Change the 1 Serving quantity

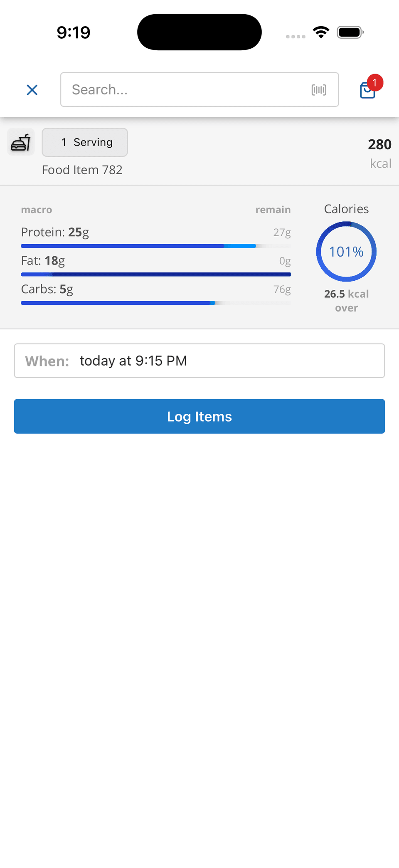point(85,142)
